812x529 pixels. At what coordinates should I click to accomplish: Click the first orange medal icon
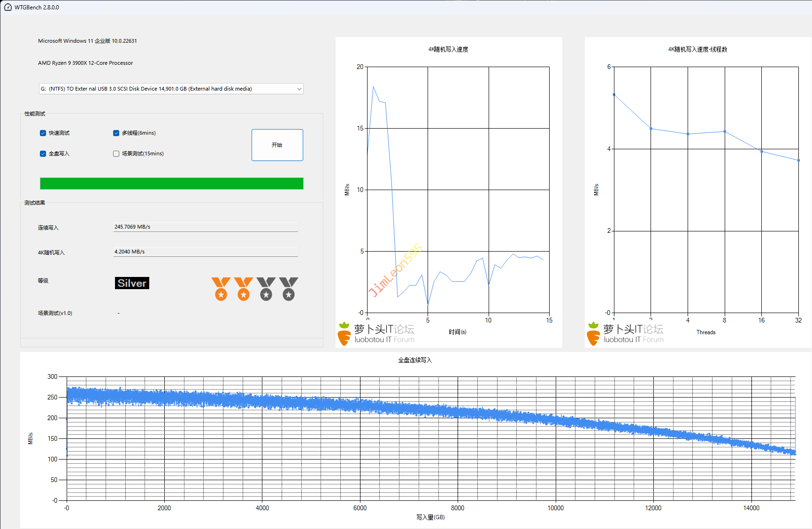click(x=221, y=289)
